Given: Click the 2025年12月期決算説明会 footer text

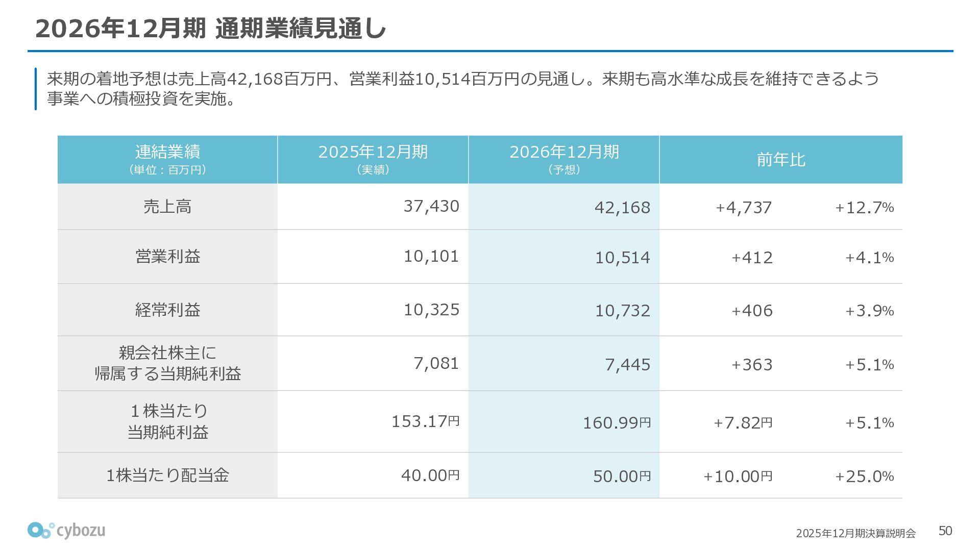Looking at the screenshot, I should pos(855,533).
